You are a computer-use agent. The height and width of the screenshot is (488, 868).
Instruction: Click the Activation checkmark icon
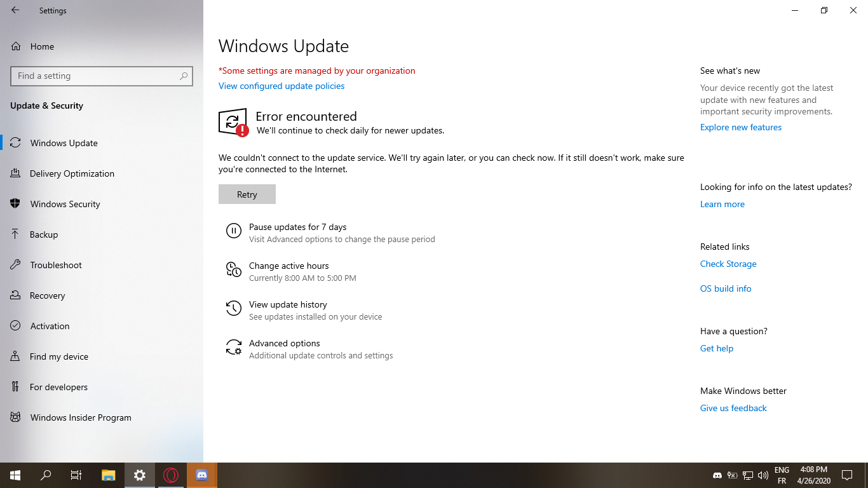15,326
